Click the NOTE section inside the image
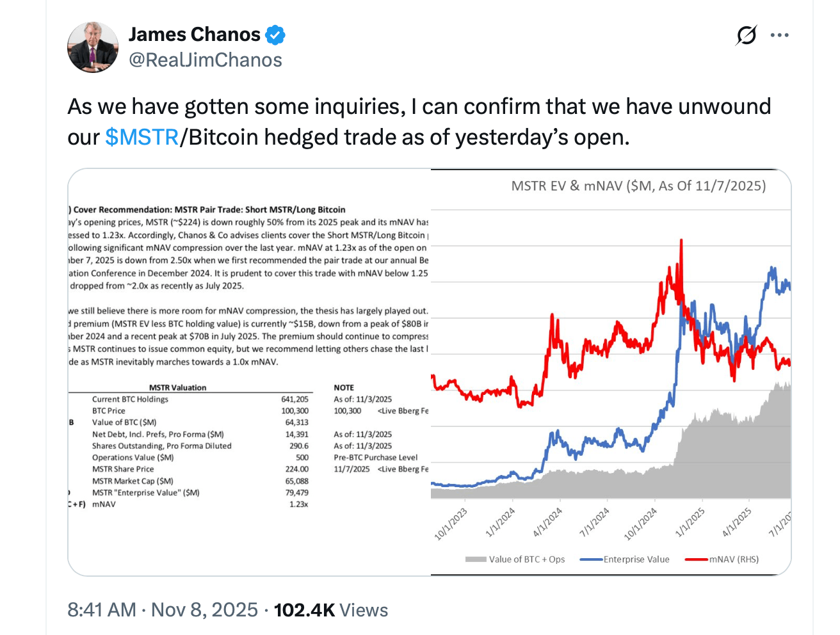Viewport: 840px width, 635px height. [x=344, y=387]
